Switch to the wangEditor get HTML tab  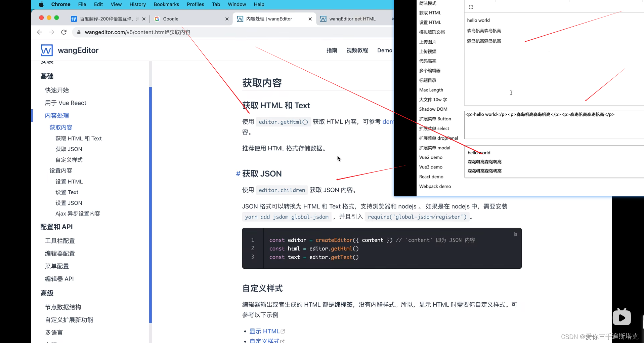[x=352, y=19]
